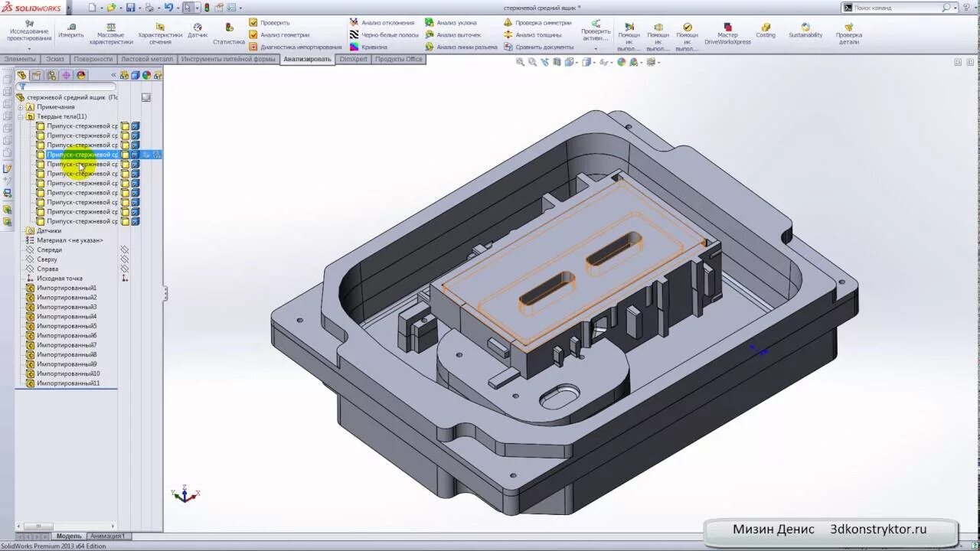Open the DimXpertManager panel tab

(x=66, y=75)
